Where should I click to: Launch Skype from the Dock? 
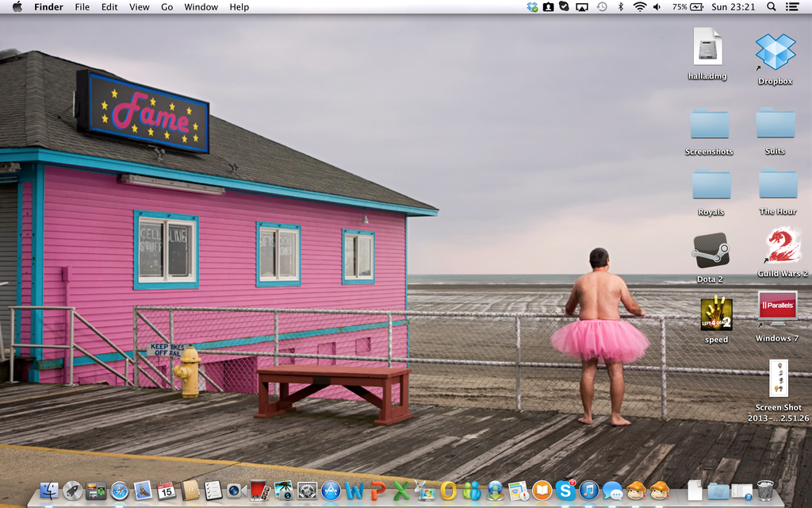click(x=565, y=491)
